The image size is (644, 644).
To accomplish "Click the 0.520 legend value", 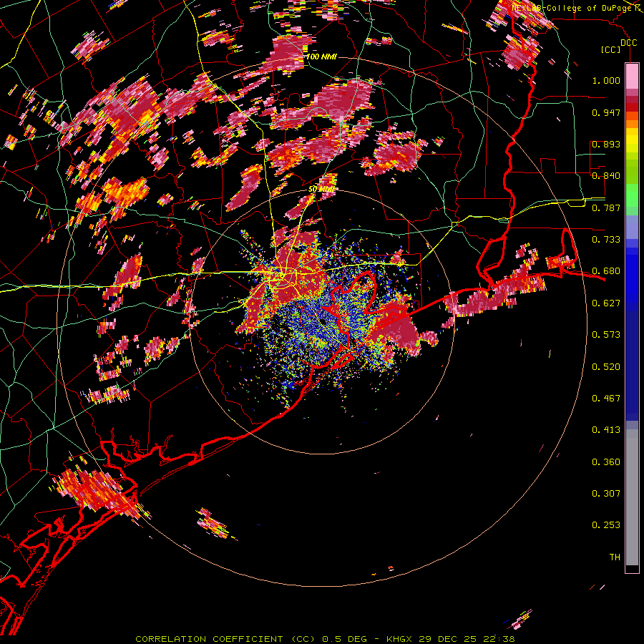I will (x=606, y=367).
